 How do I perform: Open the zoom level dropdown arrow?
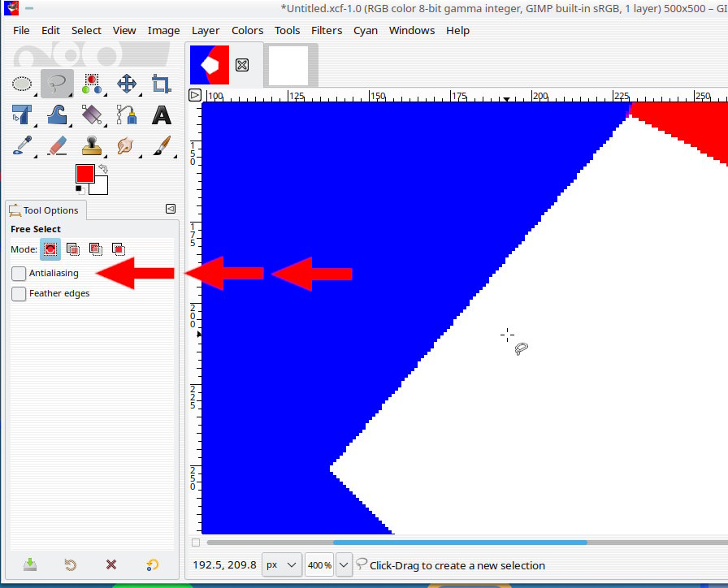pyautogui.click(x=344, y=564)
